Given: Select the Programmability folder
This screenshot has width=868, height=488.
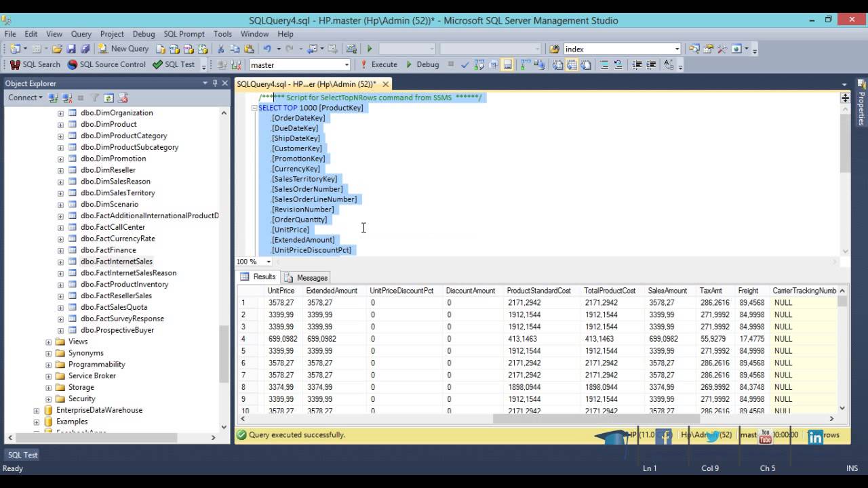Looking at the screenshot, I should click(96, 365).
